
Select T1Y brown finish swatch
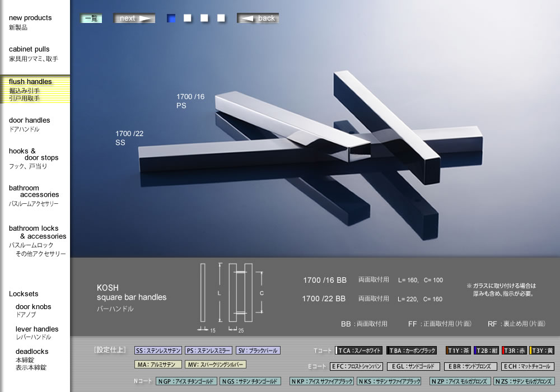pyautogui.click(x=458, y=351)
